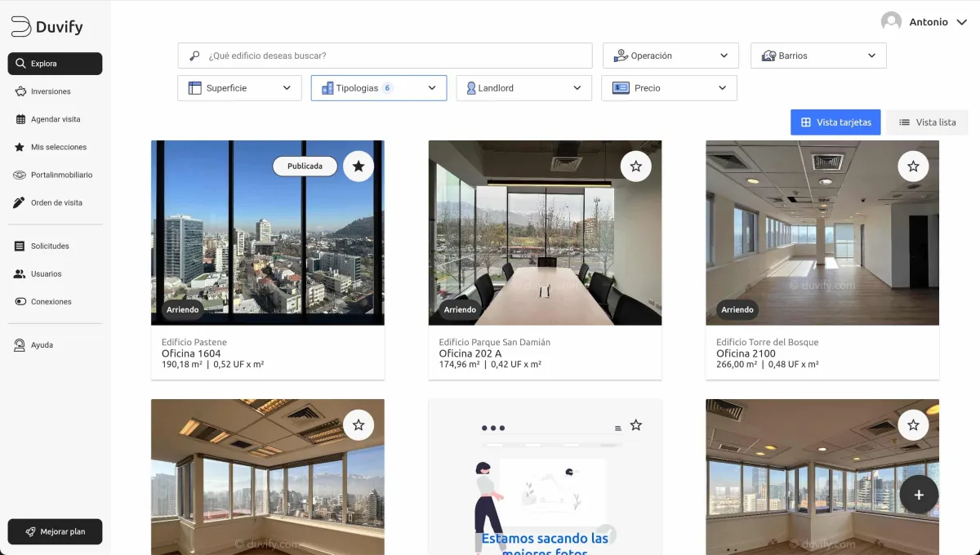Toggle star on 'Estamos sacando' placeholder card
The height and width of the screenshot is (555, 980).
[636, 425]
